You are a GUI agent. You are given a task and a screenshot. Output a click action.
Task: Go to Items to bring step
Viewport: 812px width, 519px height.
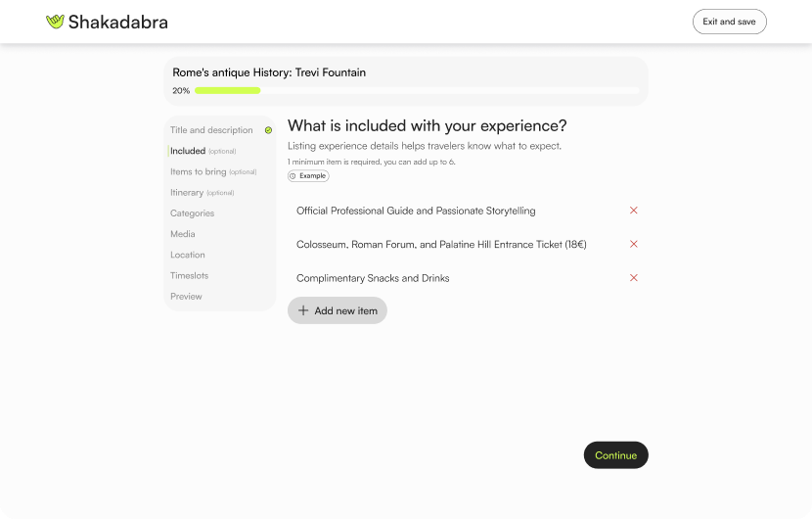(x=199, y=171)
